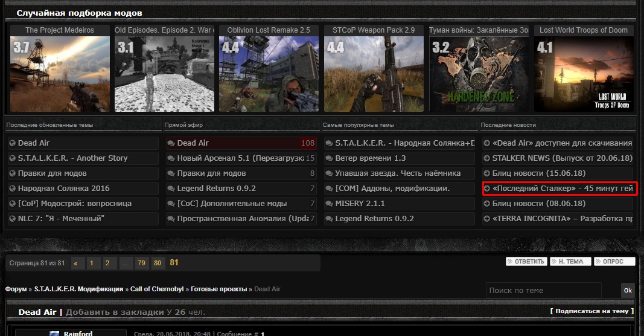Open S.T.A.L.K.E.R. Модификации breadcrumb
The width and height of the screenshot is (644, 336).
click(78, 289)
